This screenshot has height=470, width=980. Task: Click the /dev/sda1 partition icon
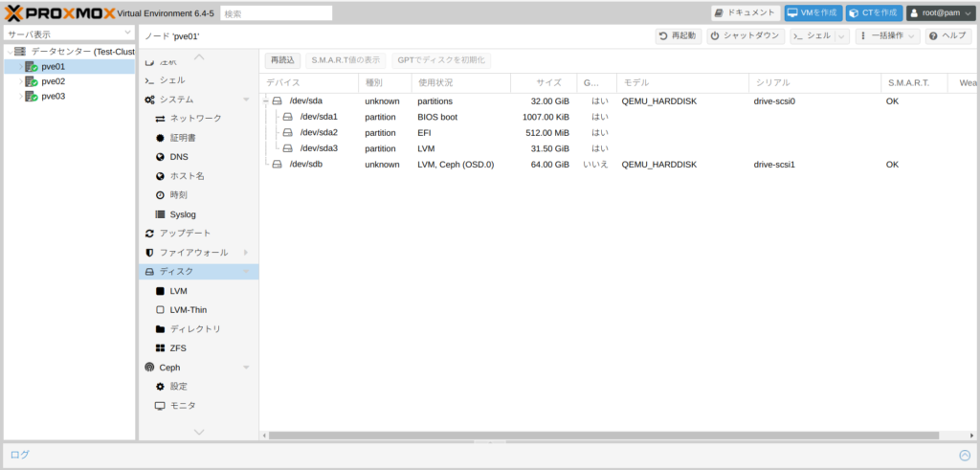(x=287, y=117)
